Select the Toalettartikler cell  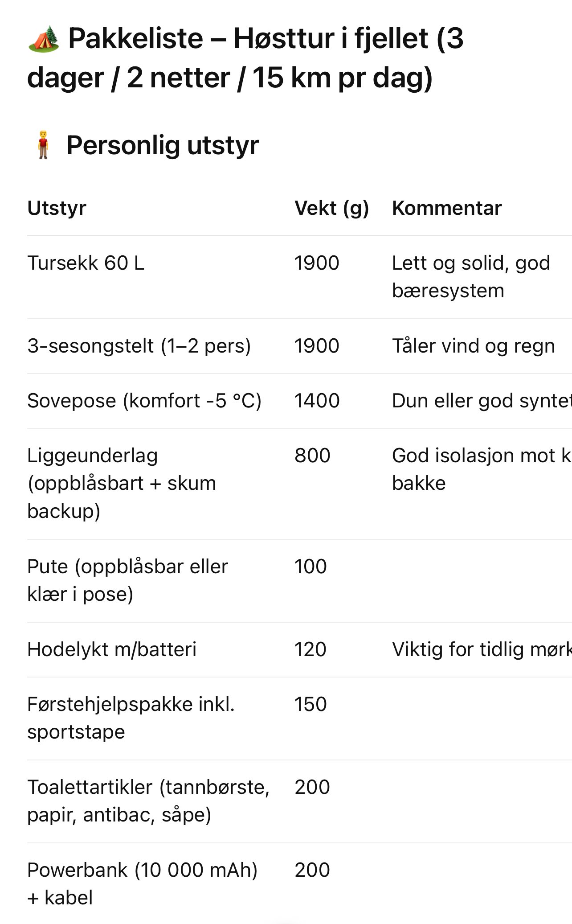click(x=148, y=801)
